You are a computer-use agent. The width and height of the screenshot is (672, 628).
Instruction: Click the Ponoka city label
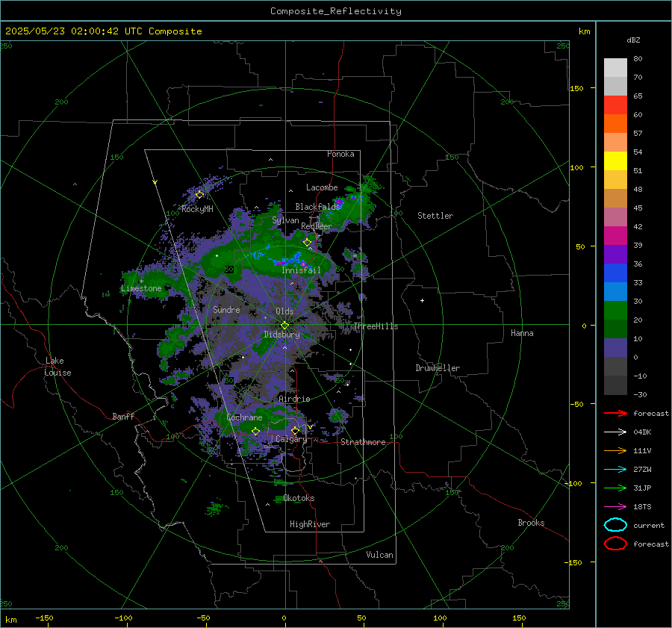tap(340, 154)
